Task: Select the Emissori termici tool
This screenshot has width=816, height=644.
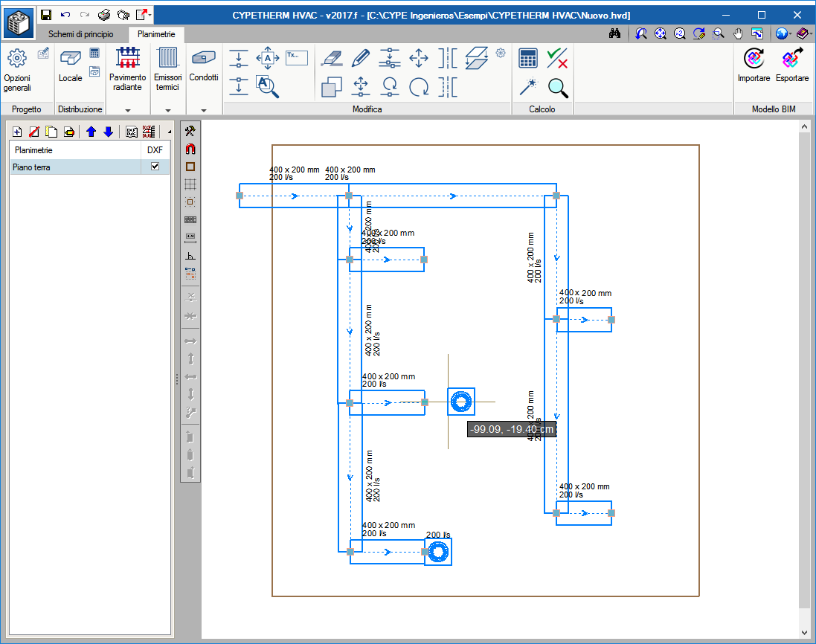Action: [x=167, y=69]
